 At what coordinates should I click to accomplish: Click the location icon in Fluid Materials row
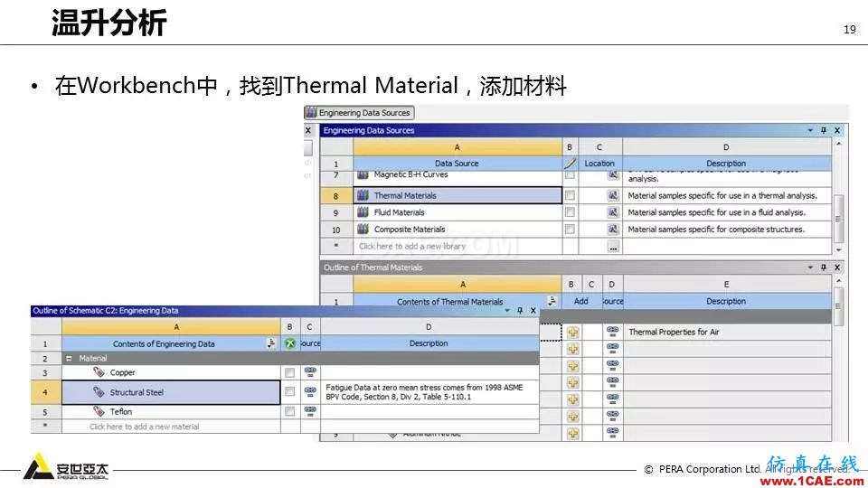point(613,211)
